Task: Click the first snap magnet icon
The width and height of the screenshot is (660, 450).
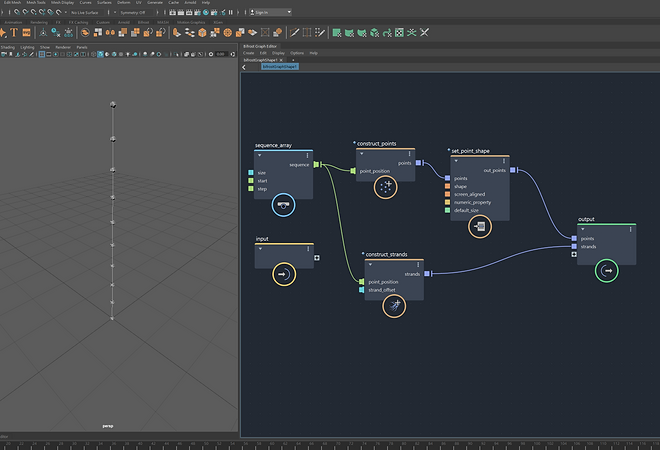Action: (x=17, y=12)
